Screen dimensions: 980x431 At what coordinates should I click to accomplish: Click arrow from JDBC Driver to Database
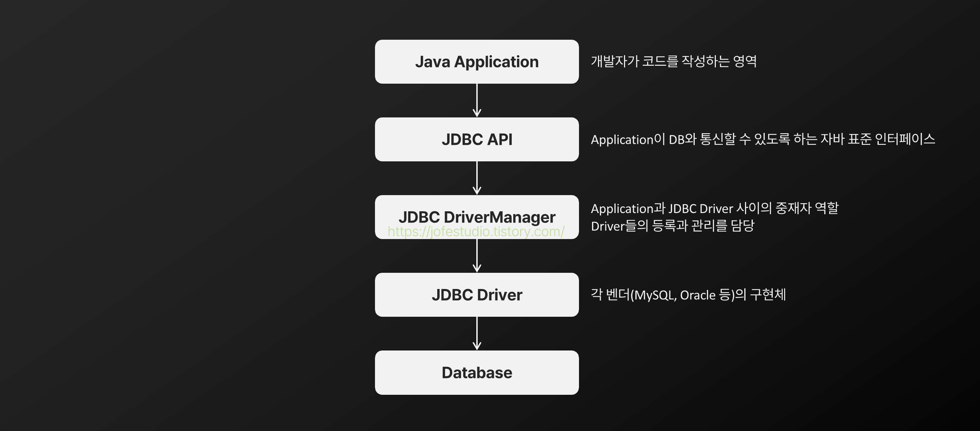(x=477, y=333)
